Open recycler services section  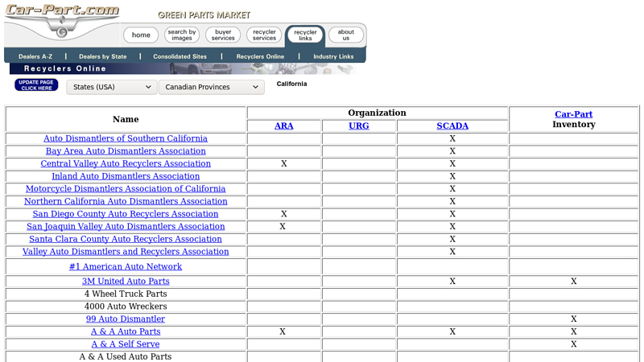pos(264,35)
